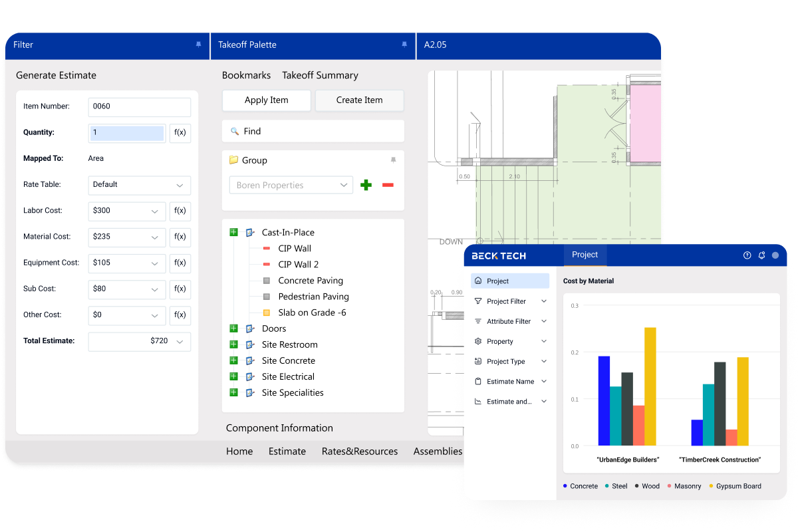Click the red minus remove group icon

pos(388,185)
